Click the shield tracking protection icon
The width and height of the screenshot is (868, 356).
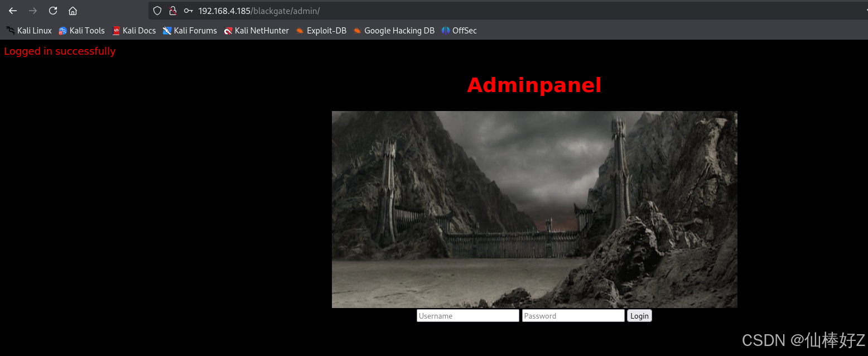(x=157, y=11)
